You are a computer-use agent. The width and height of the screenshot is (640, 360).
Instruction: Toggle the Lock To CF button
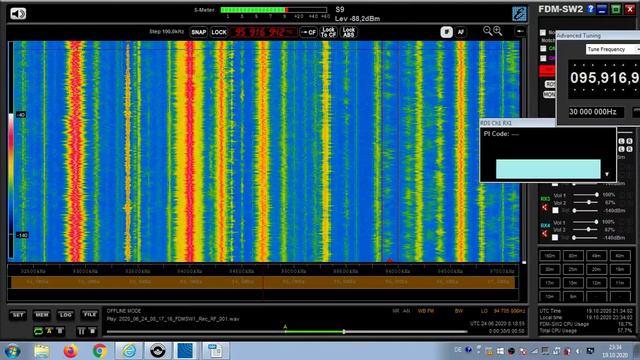[328, 32]
